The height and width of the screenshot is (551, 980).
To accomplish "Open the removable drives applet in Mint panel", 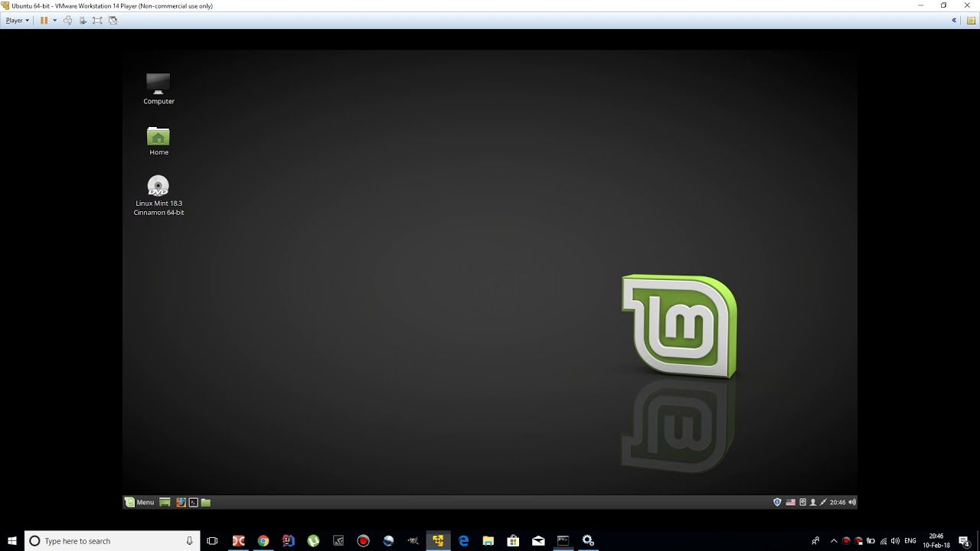I will (802, 502).
